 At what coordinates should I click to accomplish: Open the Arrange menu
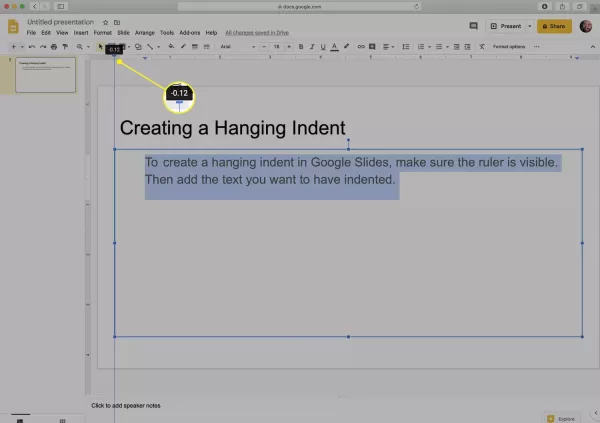click(x=145, y=33)
